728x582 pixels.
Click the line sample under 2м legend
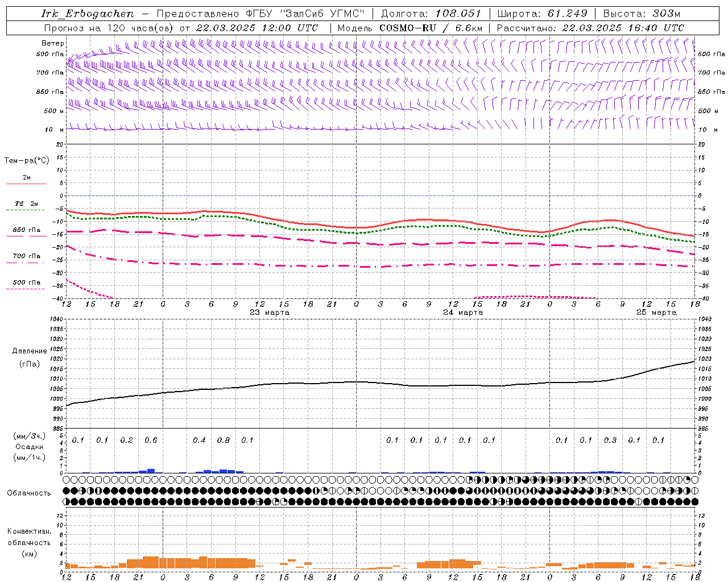pyautogui.click(x=26, y=184)
